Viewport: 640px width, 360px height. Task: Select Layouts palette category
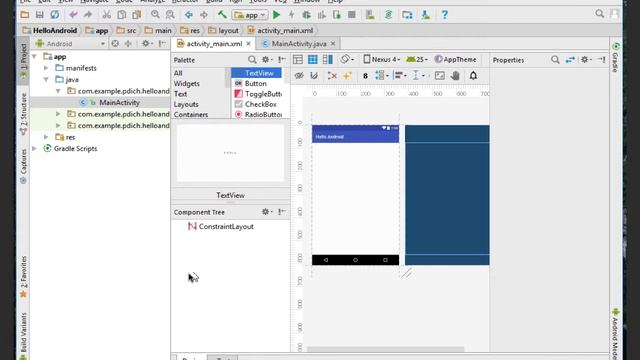coord(186,104)
